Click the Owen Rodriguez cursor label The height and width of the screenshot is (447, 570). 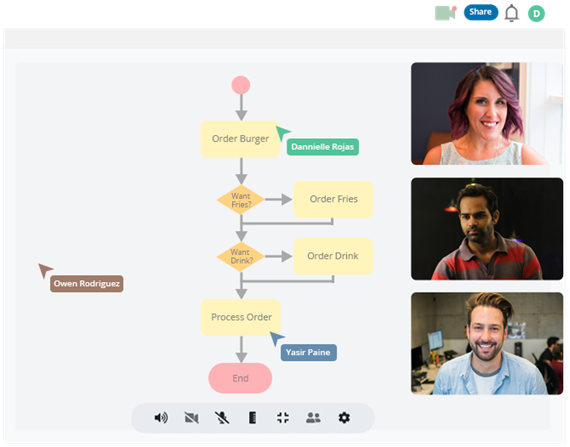click(87, 284)
